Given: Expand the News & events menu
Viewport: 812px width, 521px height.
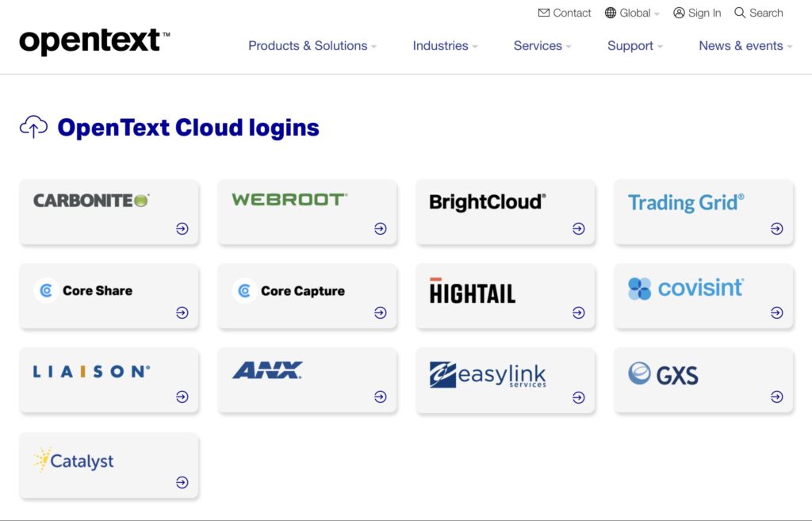Looking at the screenshot, I should pyautogui.click(x=745, y=46).
